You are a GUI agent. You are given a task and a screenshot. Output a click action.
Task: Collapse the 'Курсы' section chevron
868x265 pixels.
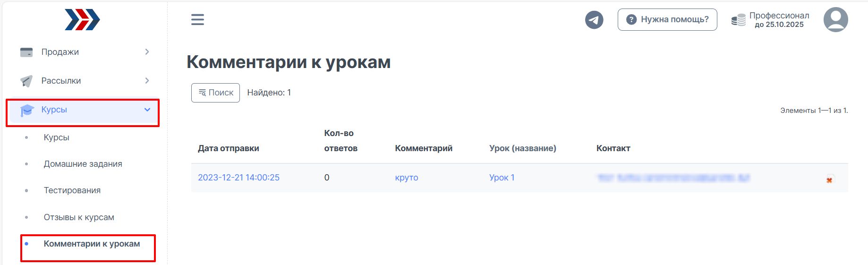(147, 110)
